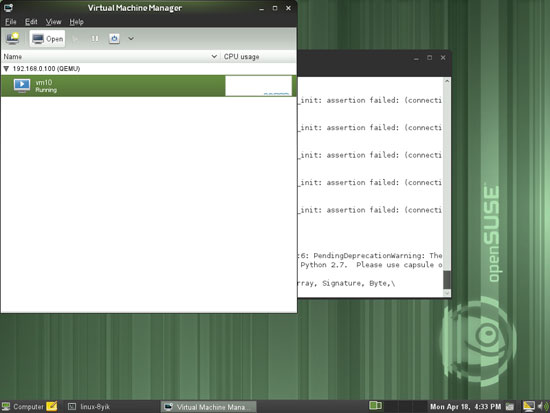Click the display monitor icon in the tray
Screen dimensions: 550x413
(529, 406)
